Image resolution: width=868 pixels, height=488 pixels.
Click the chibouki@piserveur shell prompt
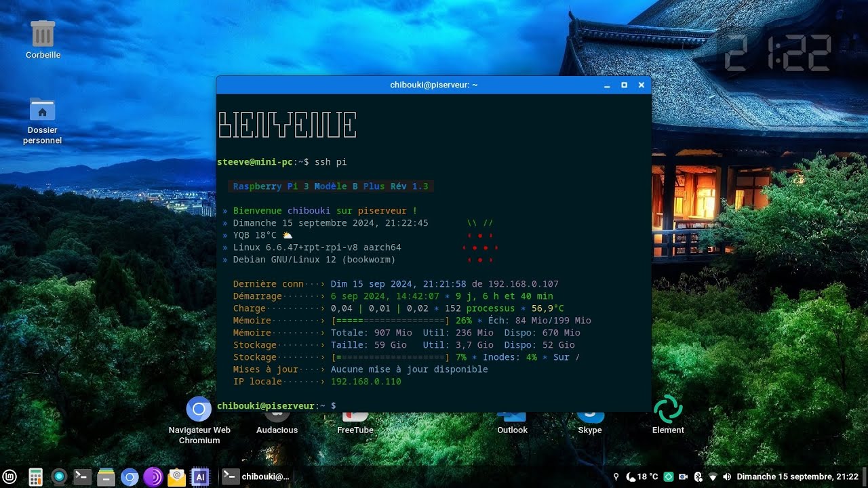tap(277, 406)
